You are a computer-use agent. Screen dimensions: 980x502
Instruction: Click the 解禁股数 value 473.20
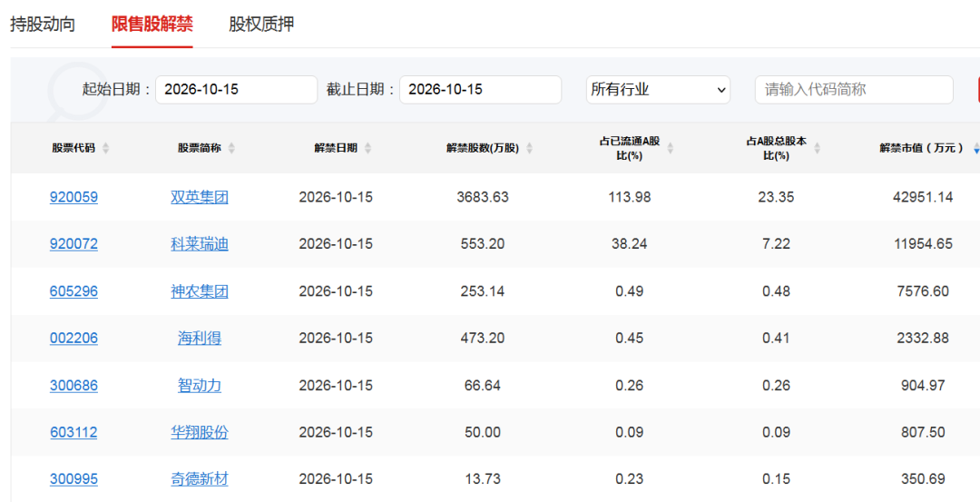click(483, 339)
